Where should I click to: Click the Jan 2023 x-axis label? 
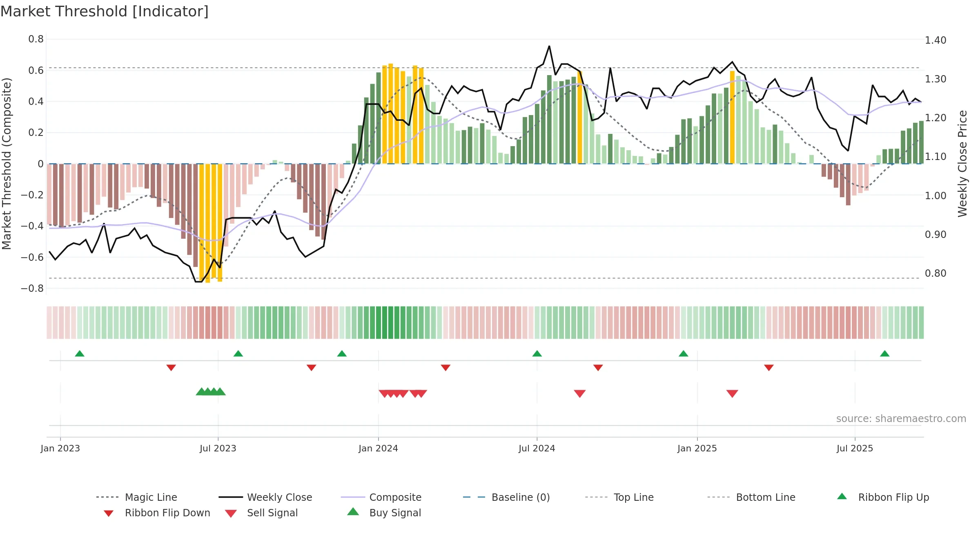point(60,448)
